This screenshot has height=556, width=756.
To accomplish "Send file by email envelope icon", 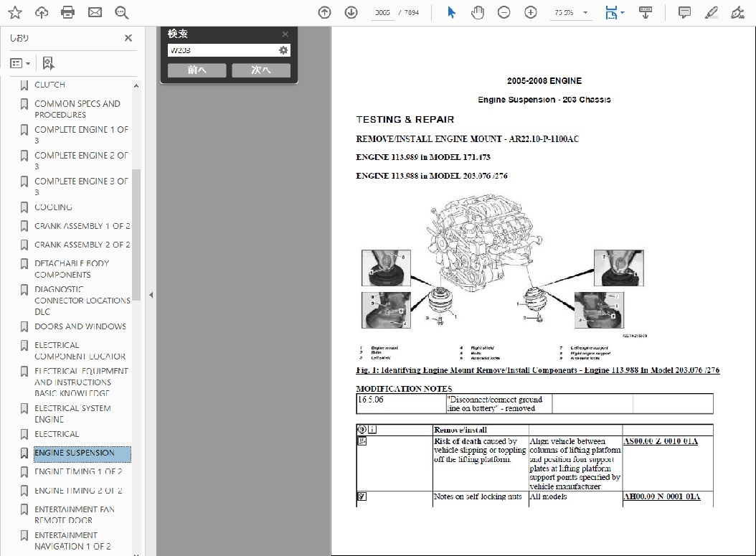I will (95, 12).
